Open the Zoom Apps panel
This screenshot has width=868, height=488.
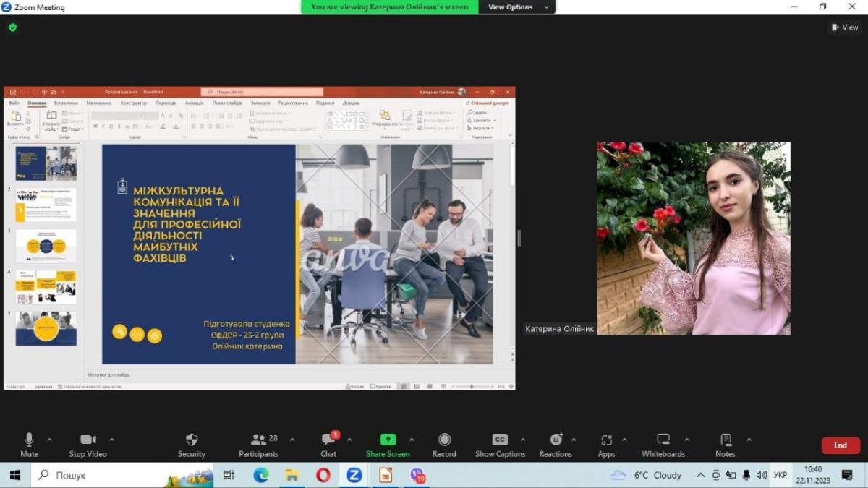[606, 445]
